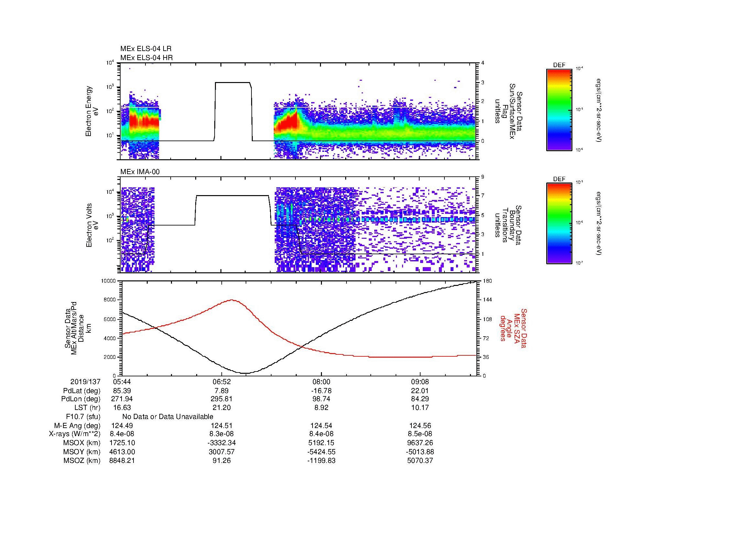This screenshot has height=534, width=756.
Task: Click the IMA boundary plateau at level 7
Action: click(x=232, y=195)
